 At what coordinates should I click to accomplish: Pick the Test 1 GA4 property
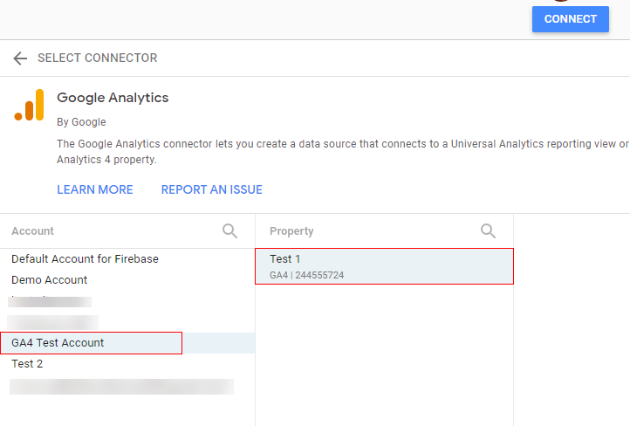coord(384,266)
